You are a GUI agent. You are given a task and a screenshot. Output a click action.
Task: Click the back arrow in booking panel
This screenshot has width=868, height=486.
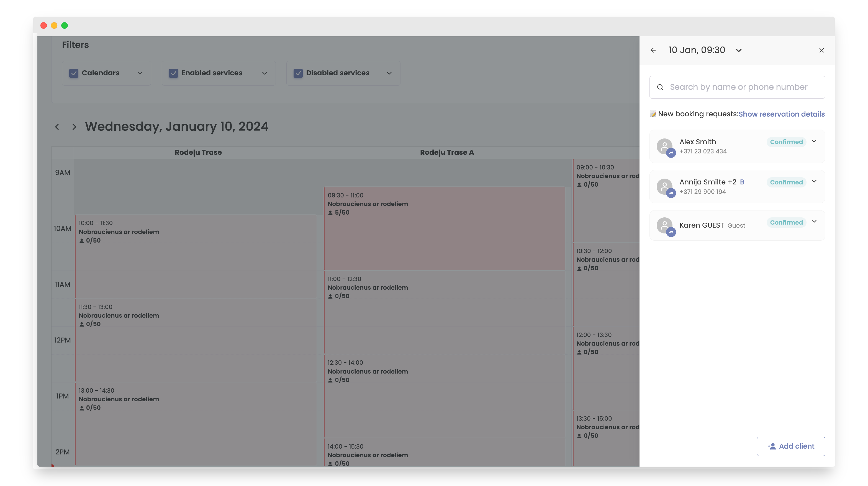coord(653,50)
